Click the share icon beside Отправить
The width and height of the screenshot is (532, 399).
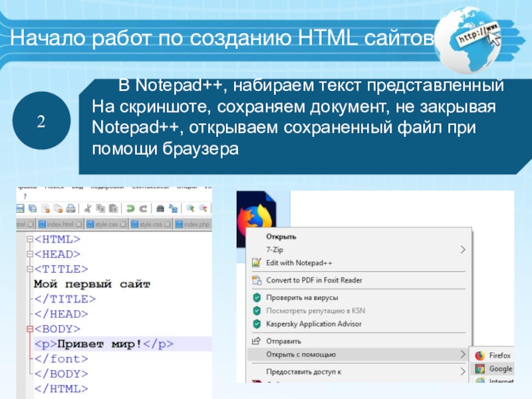257,341
